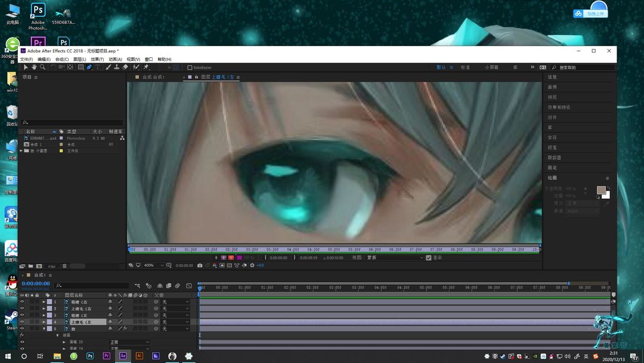Screen dimensions: 644x363
Task: Open the 效果(T) menu
Action: pos(97,59)
